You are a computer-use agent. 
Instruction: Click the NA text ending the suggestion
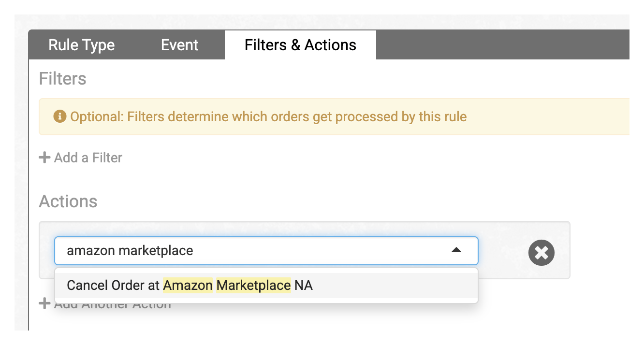coord(304,286)
